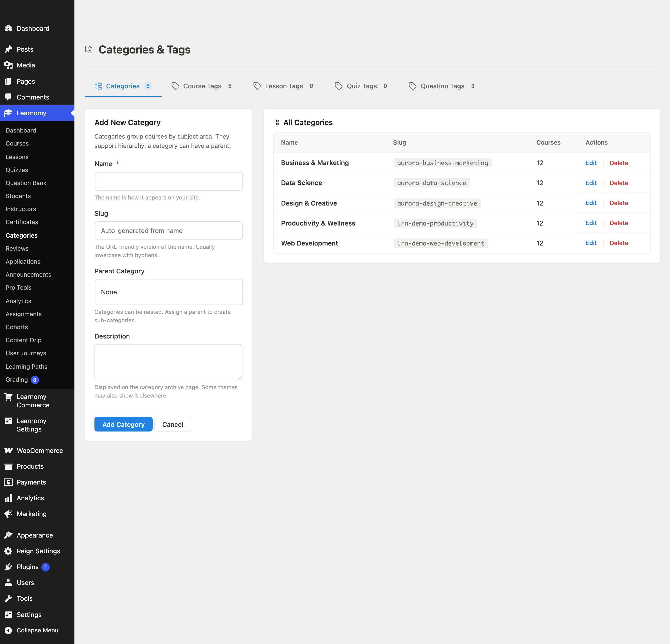Viewport: 670px width, 644px height.
Task: Click the Products archive box icon
Action: [8, 466]
